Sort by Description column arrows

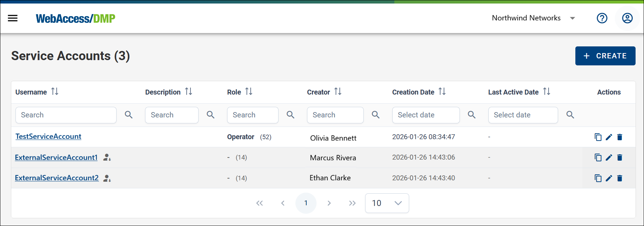pyautogui.click(x=189, y=92)
